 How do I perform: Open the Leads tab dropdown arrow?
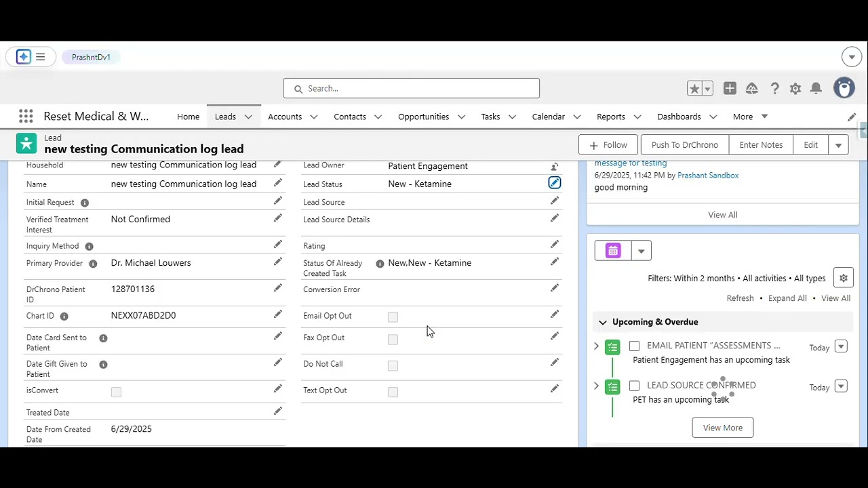coord(248,117)
